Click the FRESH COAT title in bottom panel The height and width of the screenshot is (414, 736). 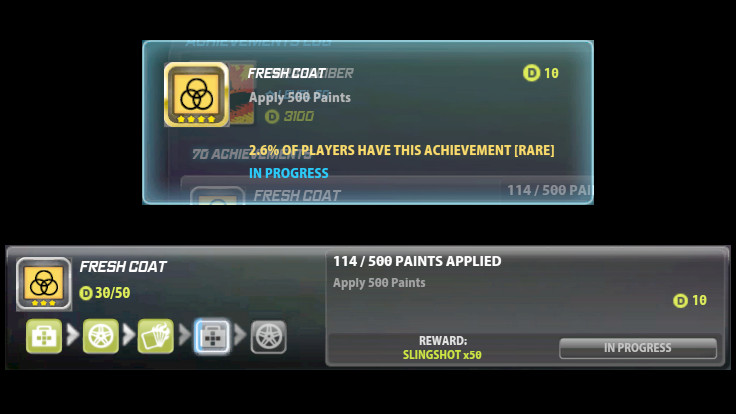pyautogui.click(x=123, y=267)
